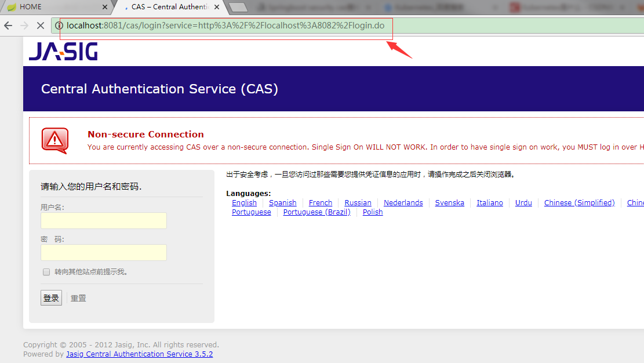Pick the Urdu language link
The height and width of the screenshot is (363, 644).
pos(523,203)
